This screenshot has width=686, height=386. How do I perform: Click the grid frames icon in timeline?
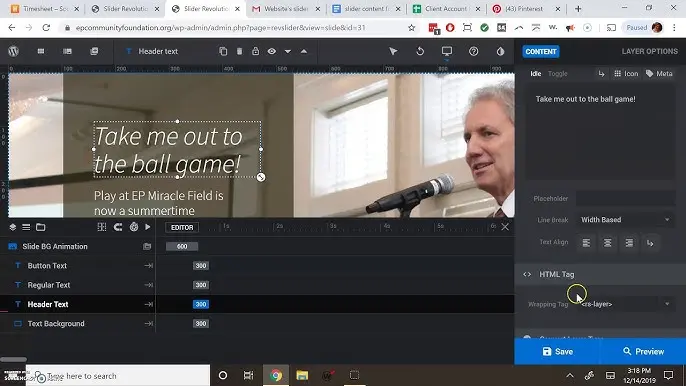click(102, 227)
